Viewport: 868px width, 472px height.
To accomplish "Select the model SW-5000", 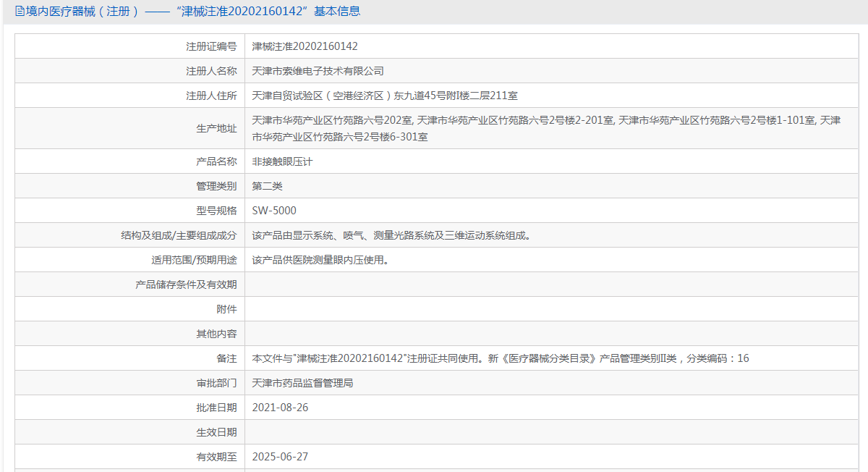I will pos(274,211).
